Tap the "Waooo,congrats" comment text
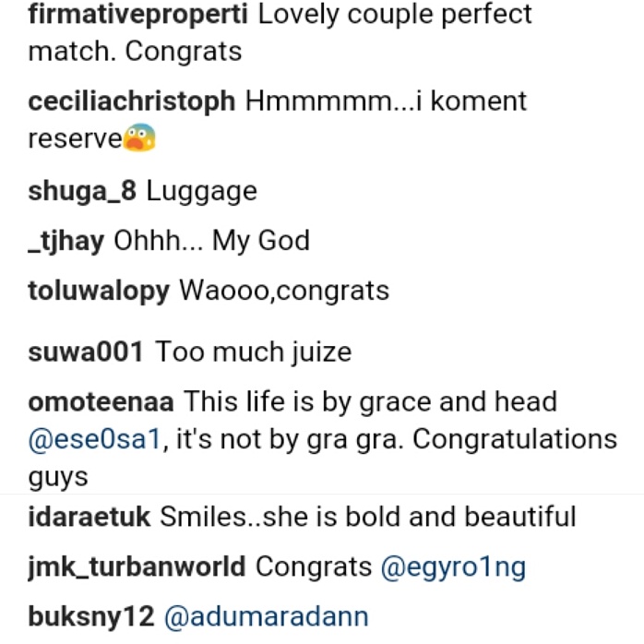Viewport: 644px width, 644px height. [284, 292]
